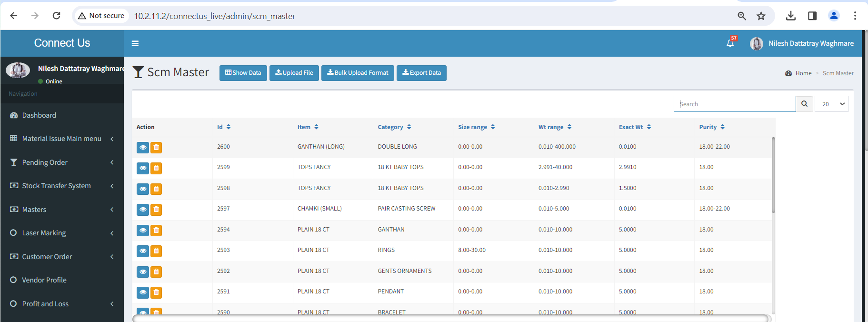The height and width of the screenshot is (322, 868).
Task: Click the search magnifier button beside Search field
Action: 804,104
